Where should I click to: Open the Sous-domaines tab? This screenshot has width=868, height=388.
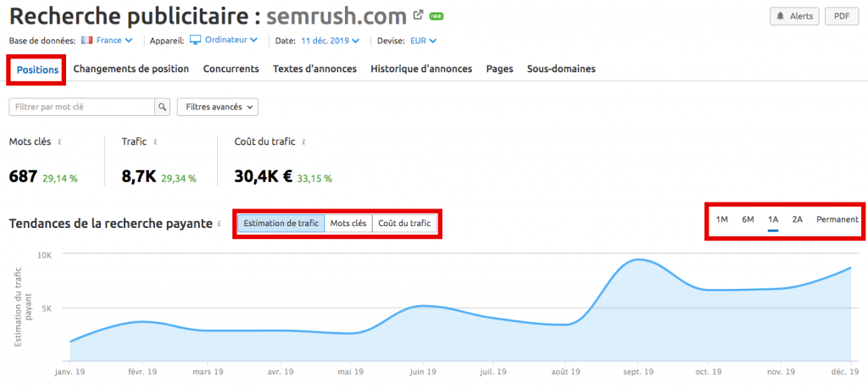point(561,69)
